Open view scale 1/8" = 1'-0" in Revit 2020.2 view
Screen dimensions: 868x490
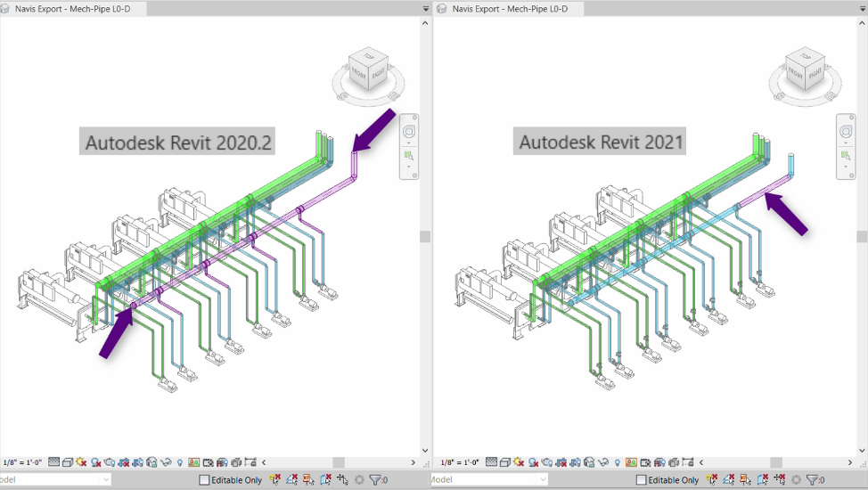pyautogui.click(x=22, y=462)
